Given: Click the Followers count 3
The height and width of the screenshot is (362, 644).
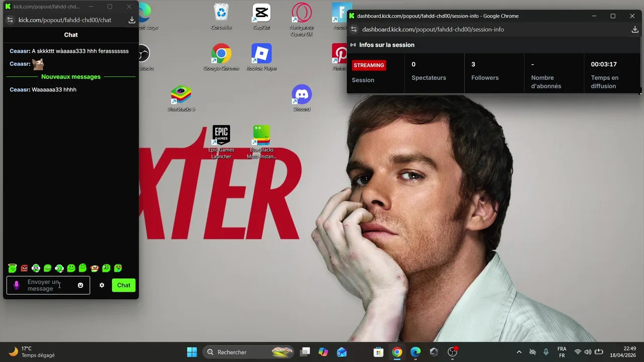Looking at the screenshot, I should [x=473, y=64].
